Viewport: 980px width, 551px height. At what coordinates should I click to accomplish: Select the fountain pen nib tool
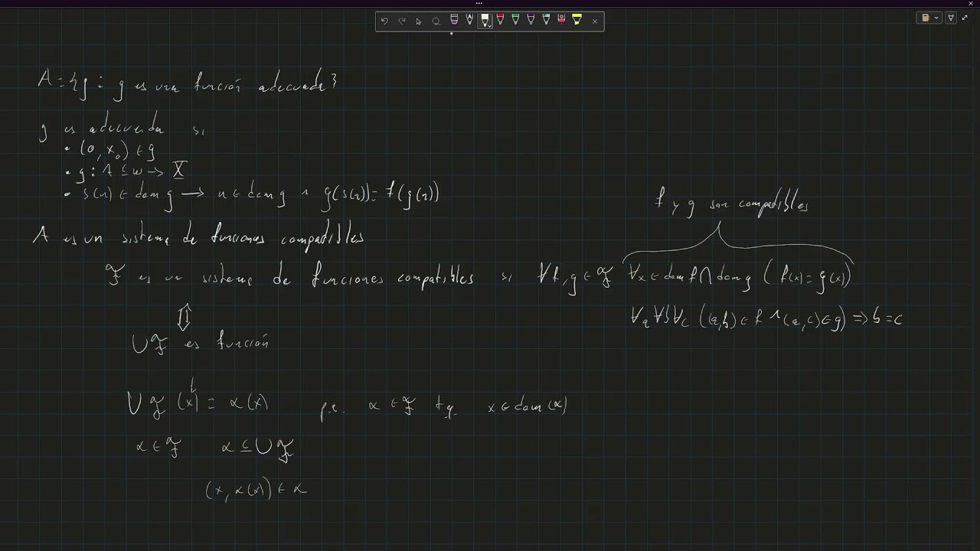click(x=469, y=20)
